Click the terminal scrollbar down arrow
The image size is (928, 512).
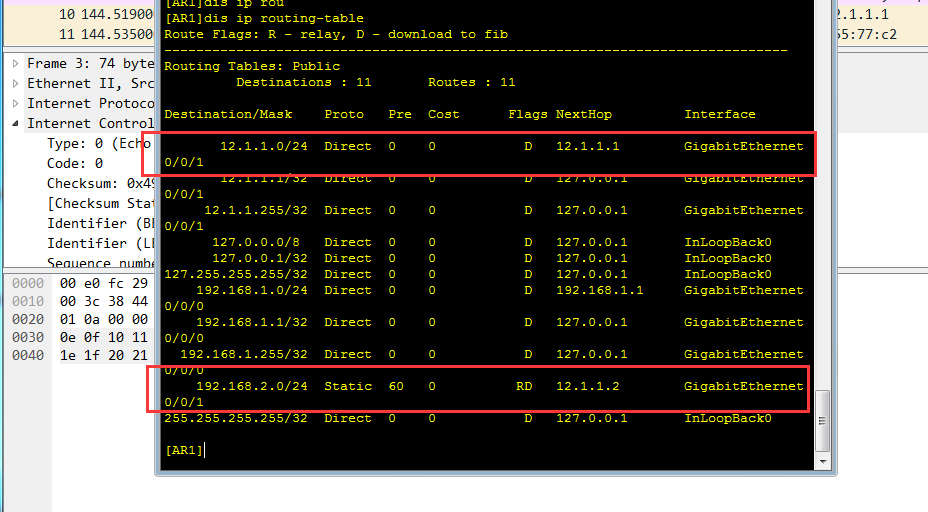click(x=822, y=462)
